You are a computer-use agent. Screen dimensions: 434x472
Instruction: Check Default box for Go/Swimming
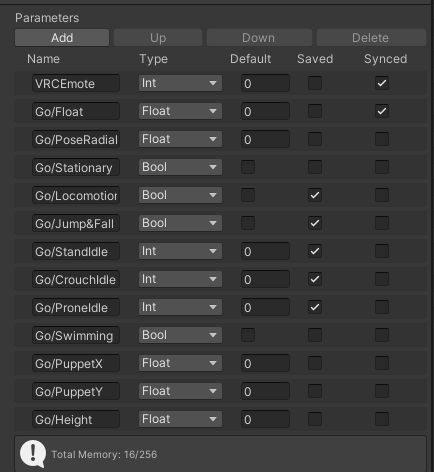[248, 335]
